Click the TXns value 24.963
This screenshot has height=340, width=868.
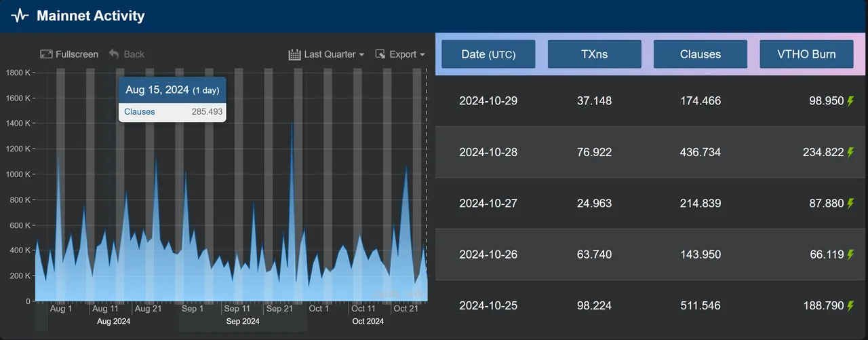[x=595, y=204]
